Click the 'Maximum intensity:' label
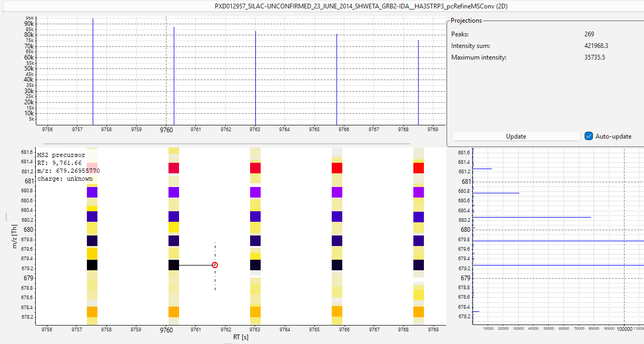The width and height of the screenshot is (644, 344). [x=479, y=57]
